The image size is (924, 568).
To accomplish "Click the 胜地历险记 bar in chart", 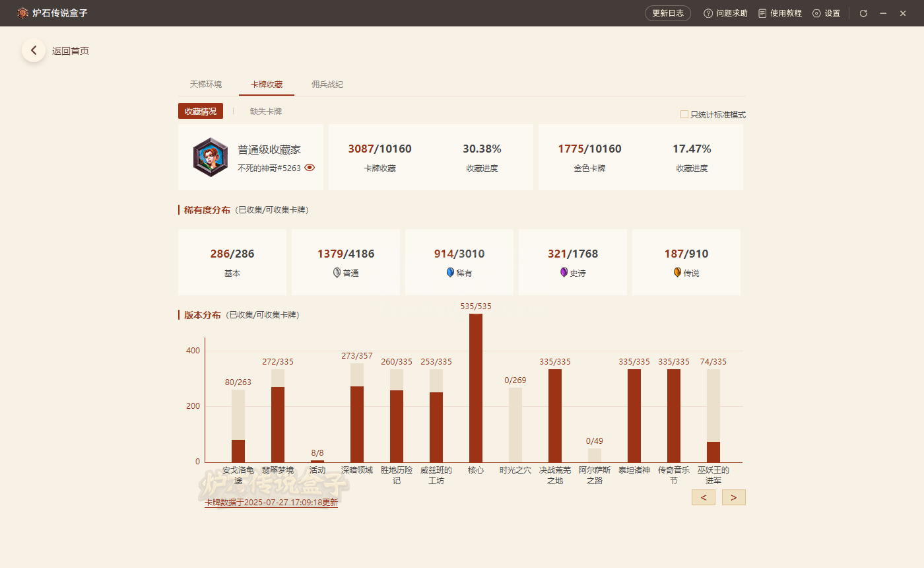I will coord(397,416).
